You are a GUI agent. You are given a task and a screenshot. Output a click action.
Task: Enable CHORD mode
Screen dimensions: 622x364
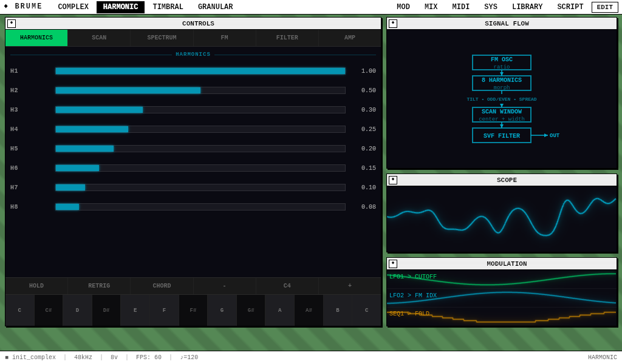point(162,285)
